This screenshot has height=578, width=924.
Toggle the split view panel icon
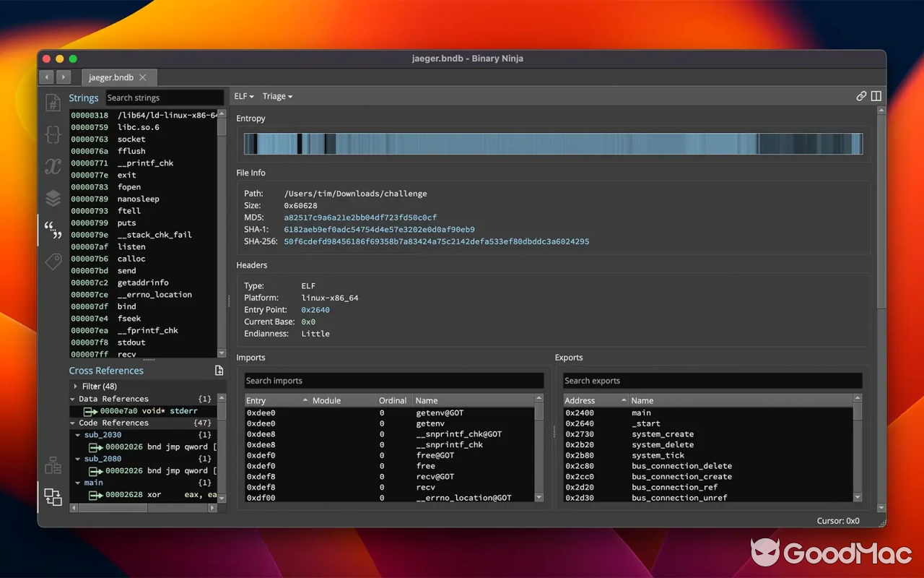(876, 95)
